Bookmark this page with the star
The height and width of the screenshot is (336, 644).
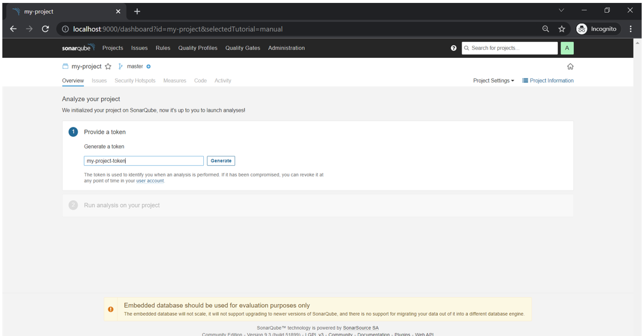coord(561,29)
